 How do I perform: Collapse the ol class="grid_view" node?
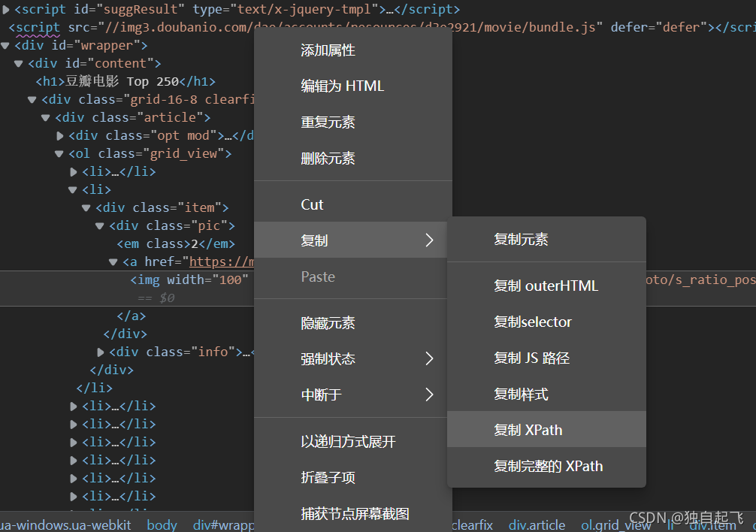coord(59,154)
